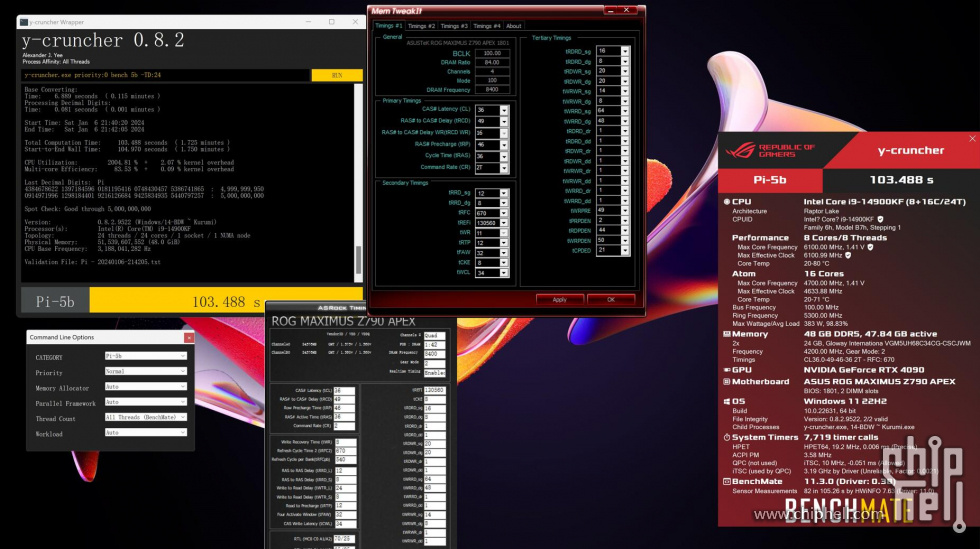
Task: Click the NVIDIA GeForce RTX 4090 text
Action: [x=863, y=370]
